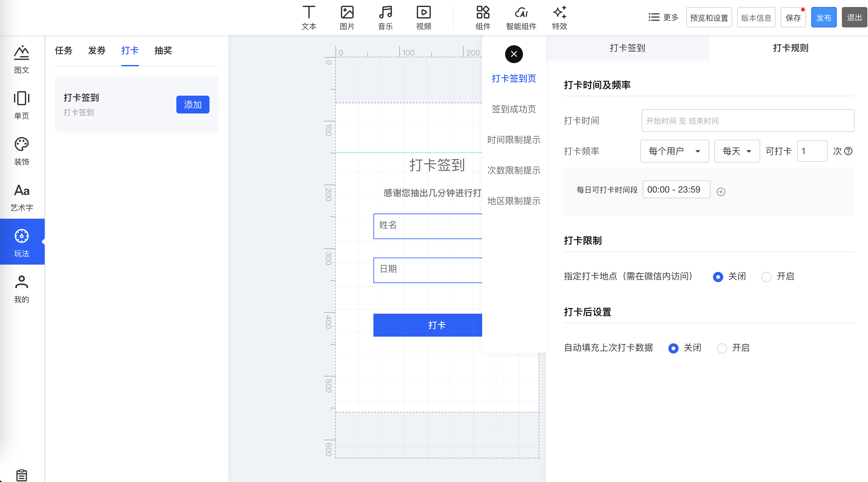Switch to the 发券 tab
868x482 pixels.
tap(97, 50)
